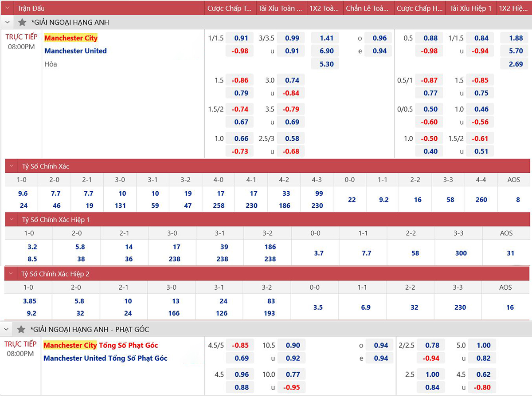Select full-time 1X2 draw odds 5.30
The image size is (532, 398).
coord(326,64)
